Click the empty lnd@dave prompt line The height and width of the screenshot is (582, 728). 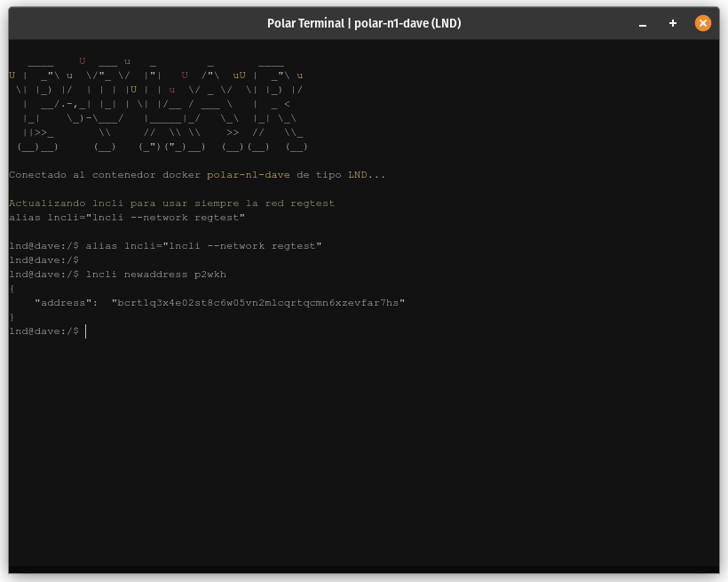(44, 260)
